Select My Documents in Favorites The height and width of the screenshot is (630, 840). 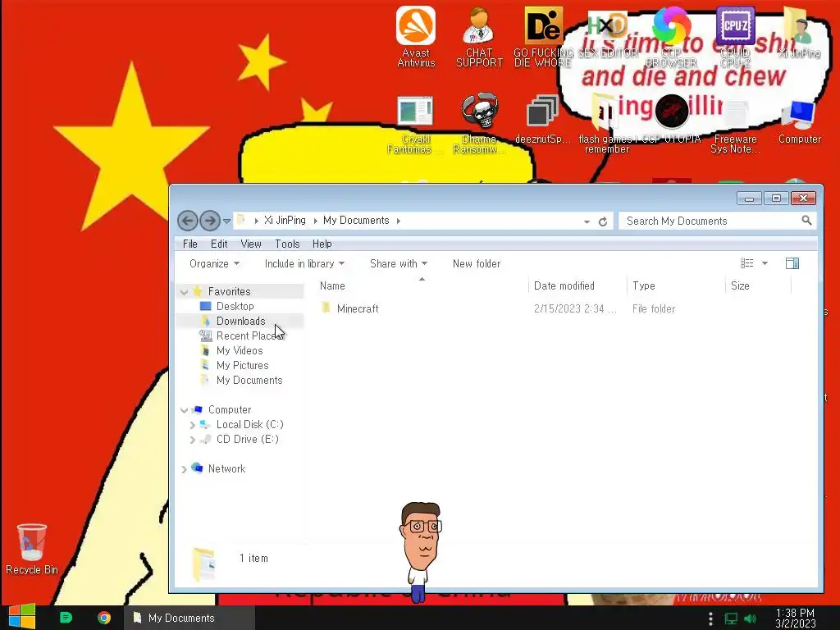(249, 380)
